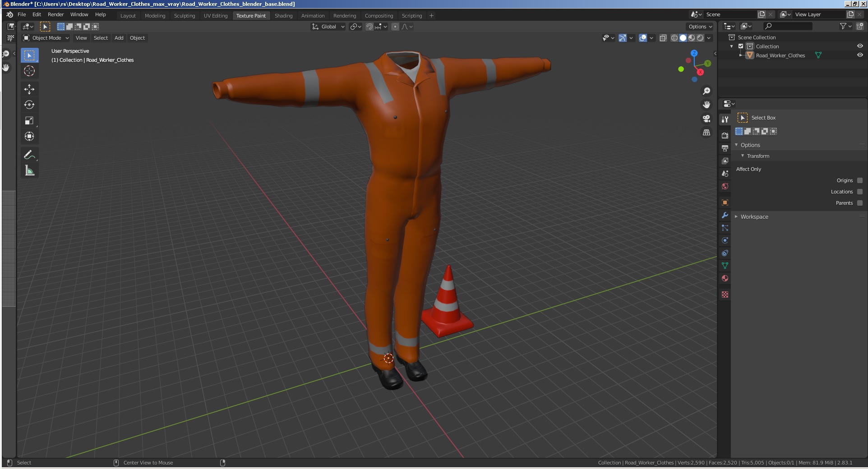Viewport: 868px width, 469px height.
Task: Switch to the Shading workspace tab
Action: (x=283, y=16)
